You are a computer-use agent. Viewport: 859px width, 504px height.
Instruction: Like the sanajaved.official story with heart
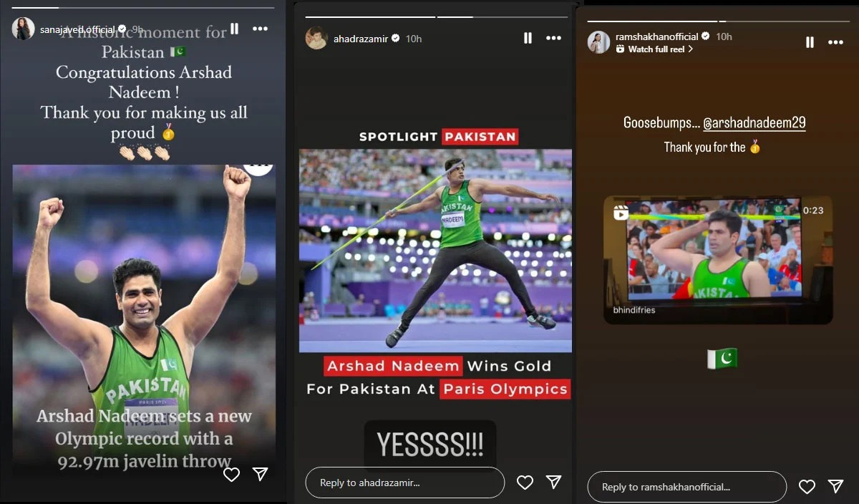[x=231, y=474]
